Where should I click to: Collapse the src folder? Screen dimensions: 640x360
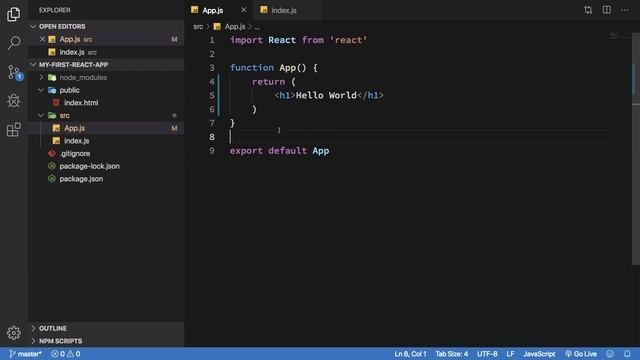pyautogui.click(x=41, y=115)
